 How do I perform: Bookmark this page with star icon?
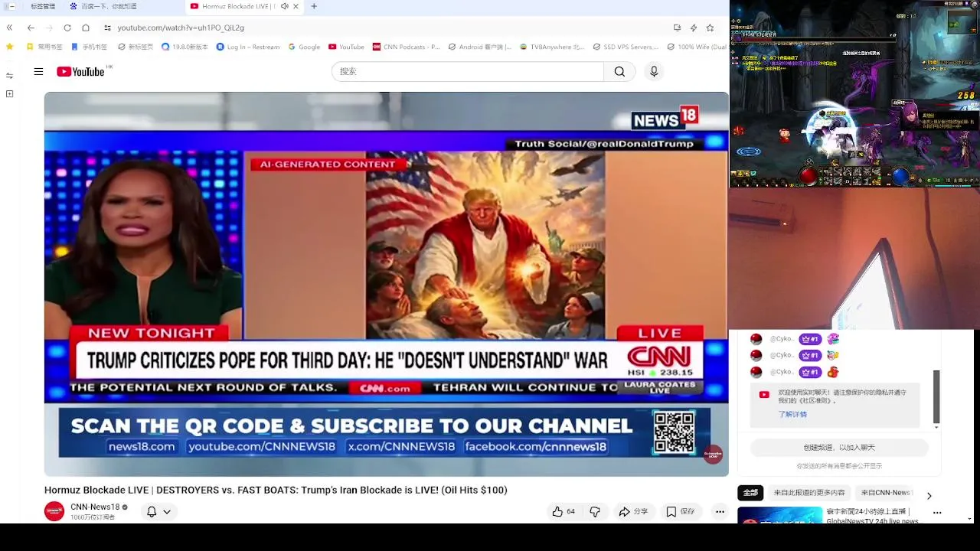[x=710, y=28]
